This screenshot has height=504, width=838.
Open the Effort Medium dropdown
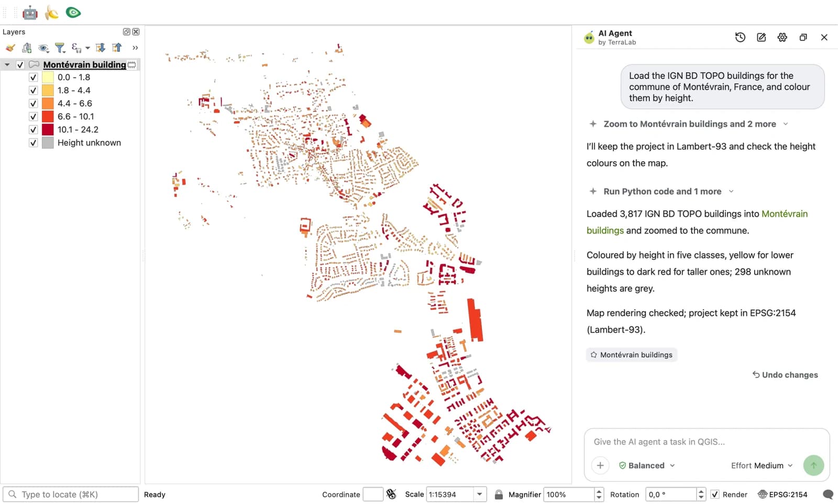tap(762, 465)
